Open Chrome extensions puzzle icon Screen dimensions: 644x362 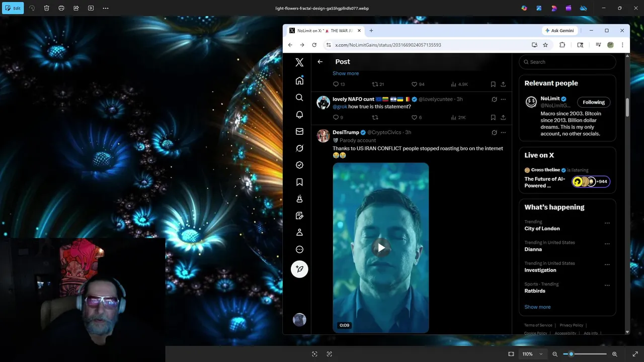point(562,45)
